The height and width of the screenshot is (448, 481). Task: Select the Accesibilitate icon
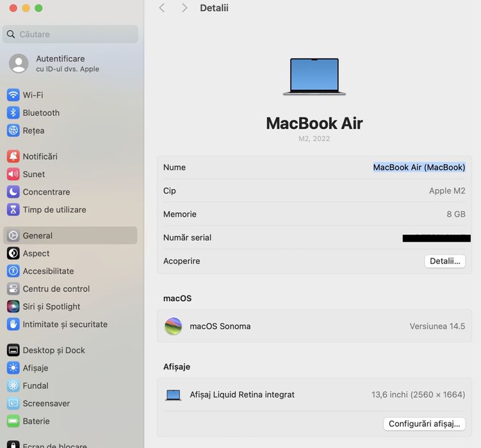tap(13, 271)
